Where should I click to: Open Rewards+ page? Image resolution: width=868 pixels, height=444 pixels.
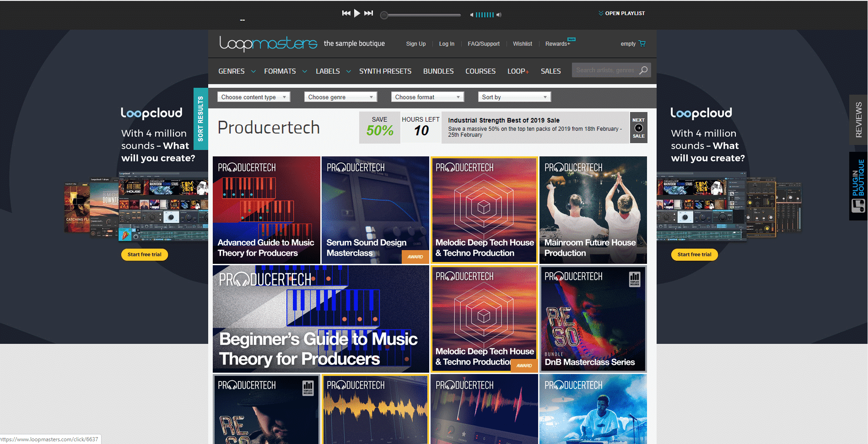coord(558,44)
